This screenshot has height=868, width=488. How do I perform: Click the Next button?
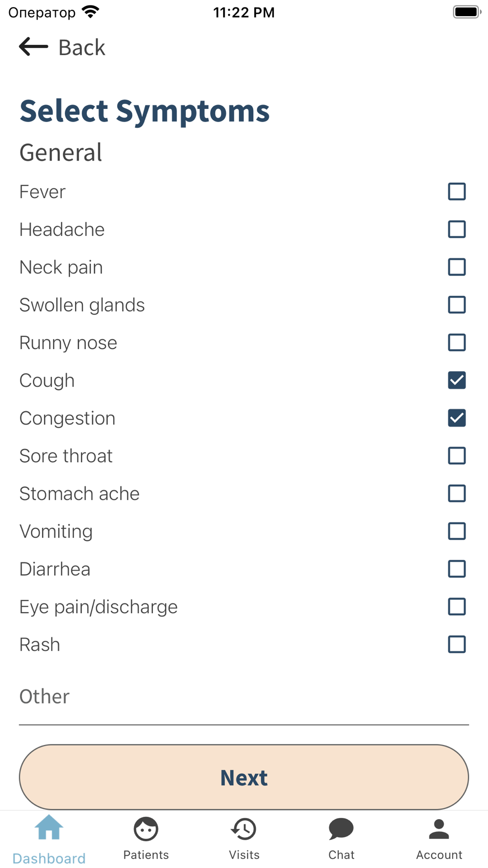pos(244,777)
